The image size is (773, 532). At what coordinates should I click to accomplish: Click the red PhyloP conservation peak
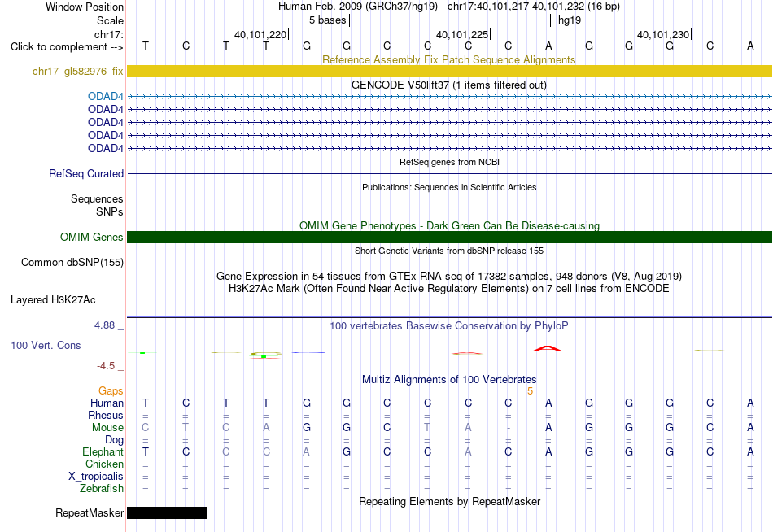pyautogui.click(x=548, y=349)
